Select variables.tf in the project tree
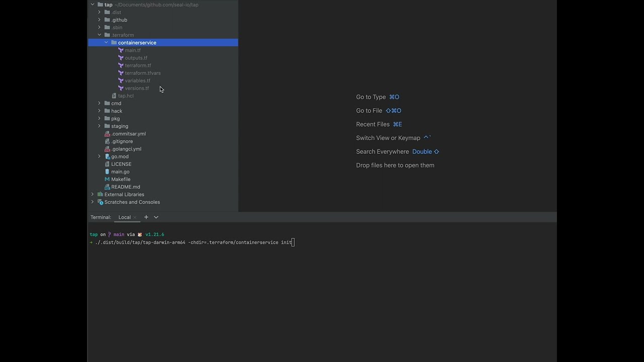The width and height of the screenshot is (644, 362). coord(137,80)
